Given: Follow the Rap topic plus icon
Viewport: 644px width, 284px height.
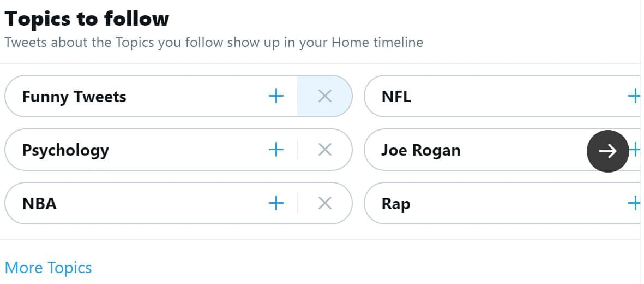Looking at the screenshot, I should [x=634, y=203].
